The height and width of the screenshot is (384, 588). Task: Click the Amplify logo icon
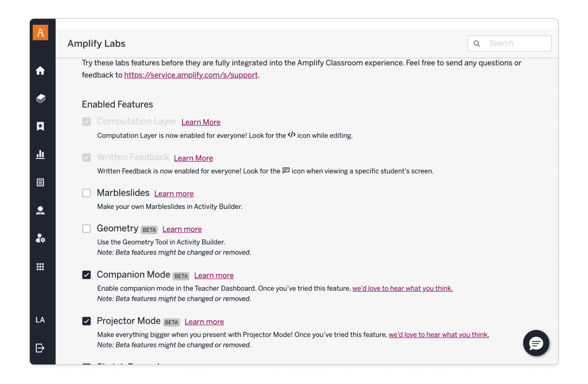pyautogui.click(x=41, y=32)
